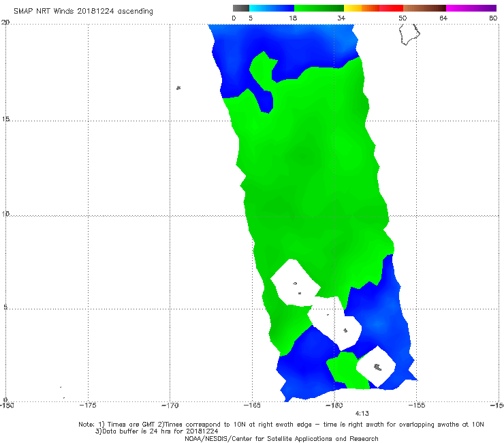Click the small island marker near -170, 17N
504x443 pixels.
point(178,87)
